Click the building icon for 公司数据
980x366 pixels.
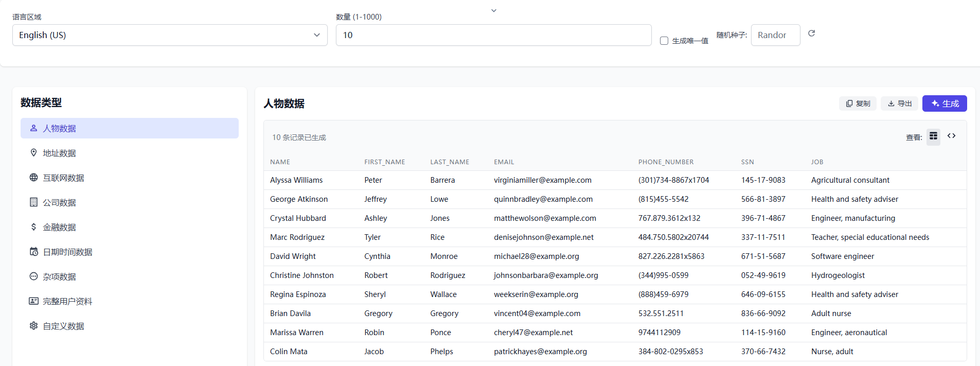coord(33,202)
